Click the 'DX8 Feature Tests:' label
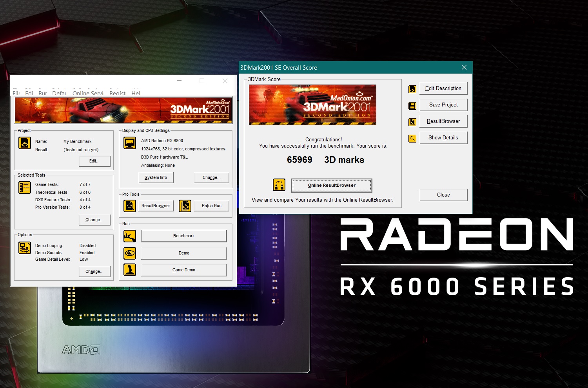The width and height of the screenshot is (588, 388). (x=53, y=200)
